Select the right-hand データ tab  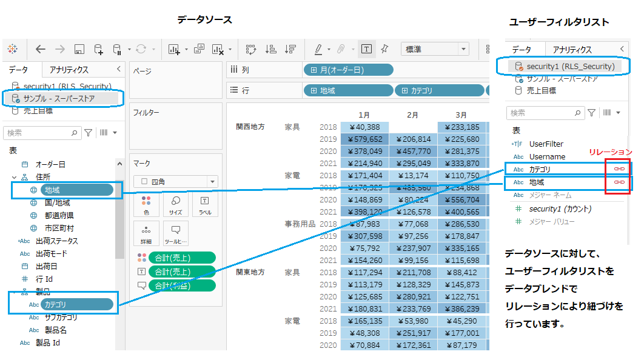pyautogui.click(x=522, y=49)
